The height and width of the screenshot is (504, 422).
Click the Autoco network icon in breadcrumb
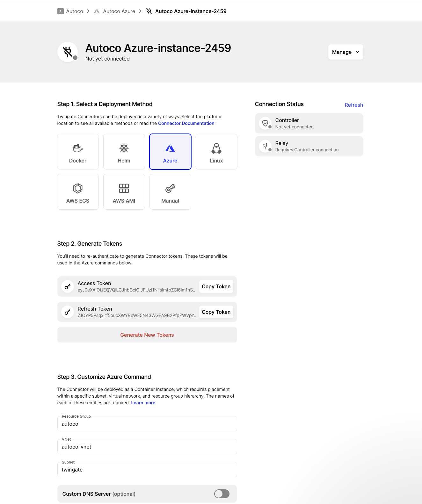[x=60, y=11]
